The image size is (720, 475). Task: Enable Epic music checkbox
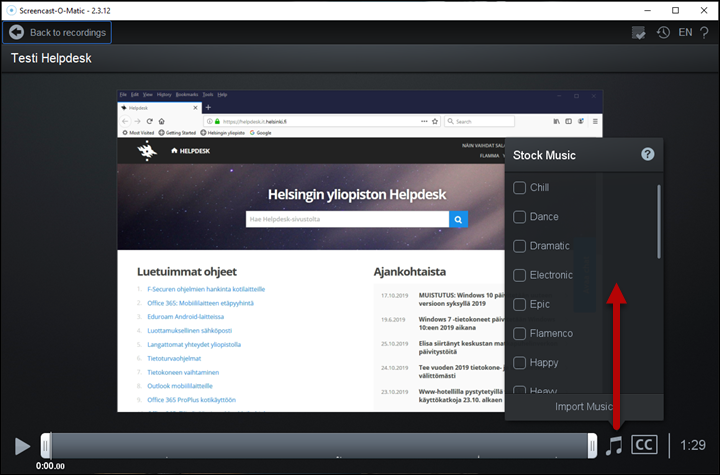(x=519, y=304)
